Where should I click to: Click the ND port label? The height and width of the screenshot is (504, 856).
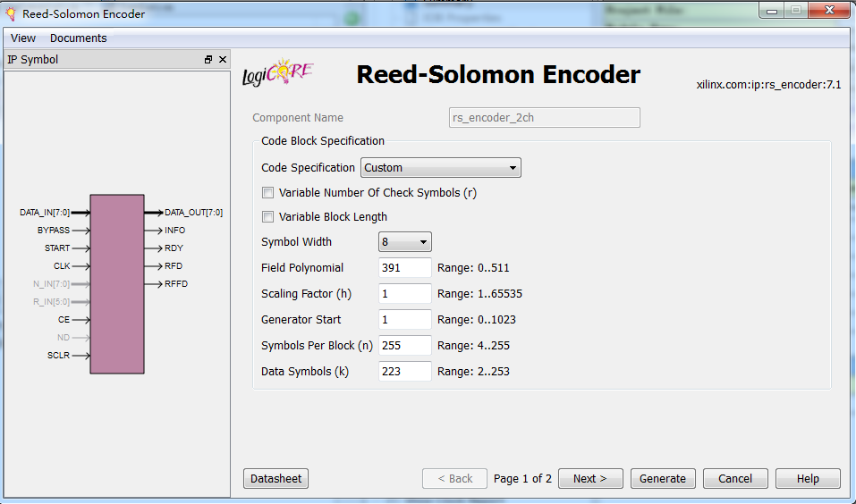click(64, 338)
